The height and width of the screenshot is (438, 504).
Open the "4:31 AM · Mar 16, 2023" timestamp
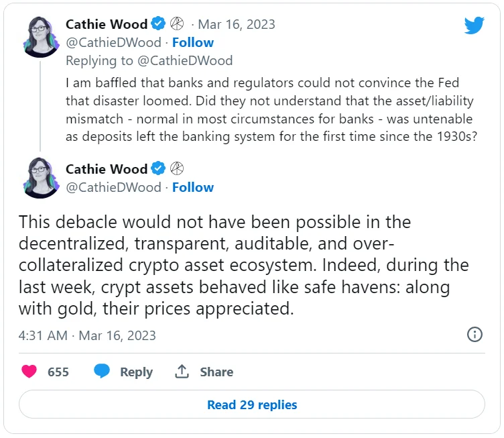point(87,335)
